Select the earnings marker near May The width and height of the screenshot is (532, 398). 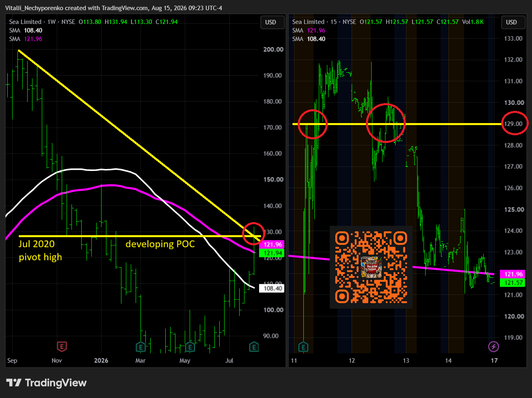(x=189, y=346)
